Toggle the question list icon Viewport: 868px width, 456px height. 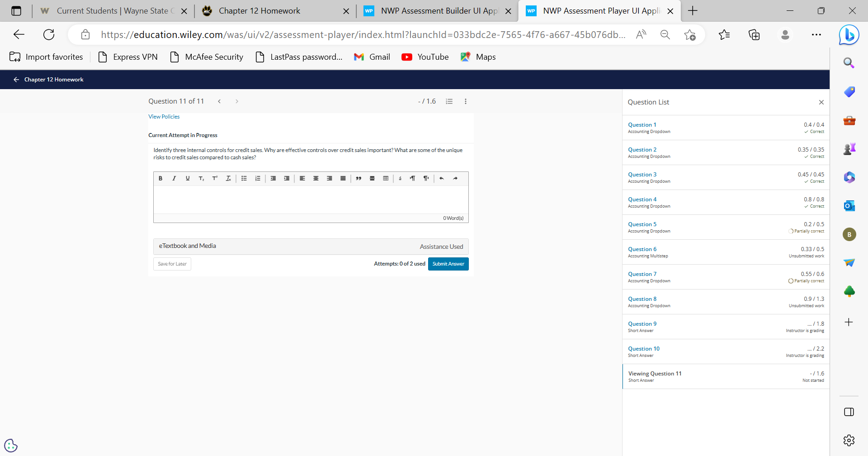pyautogui.click(x=449, y=101)
